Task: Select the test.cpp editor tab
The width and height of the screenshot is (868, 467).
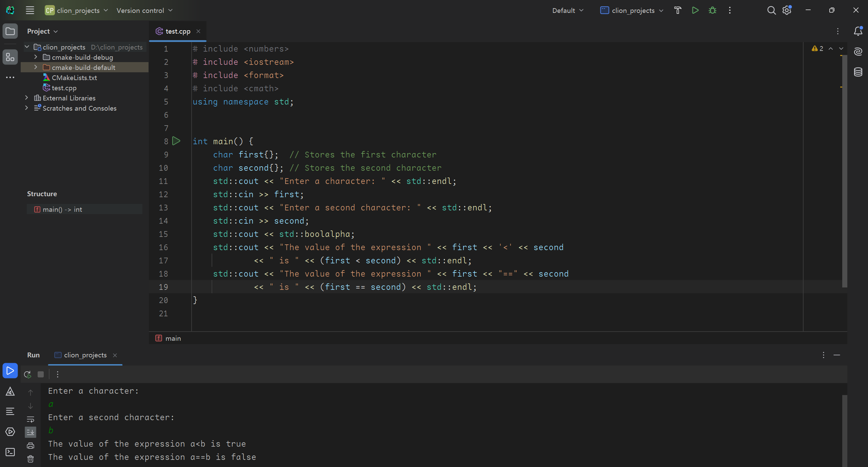Action: tap(178, 32)
